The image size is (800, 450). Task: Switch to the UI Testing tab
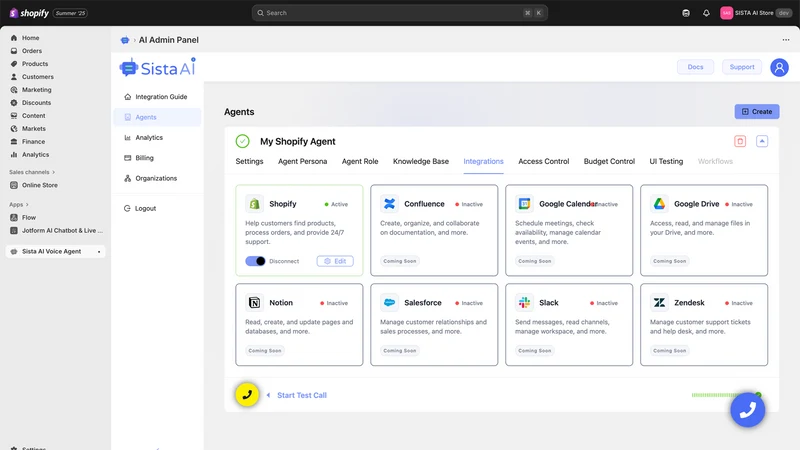(666, 161)
